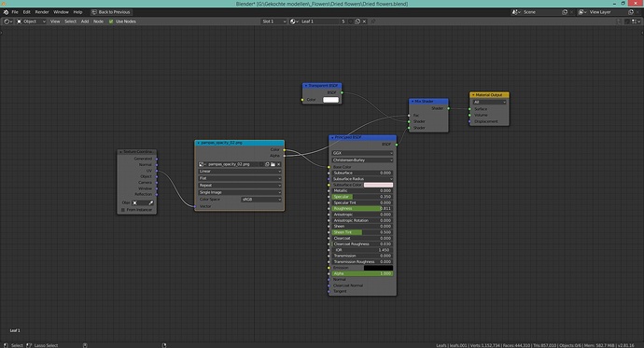Collapse the Principled BSDF node
The height and width of the screenshot is (348, 644).
332,137
